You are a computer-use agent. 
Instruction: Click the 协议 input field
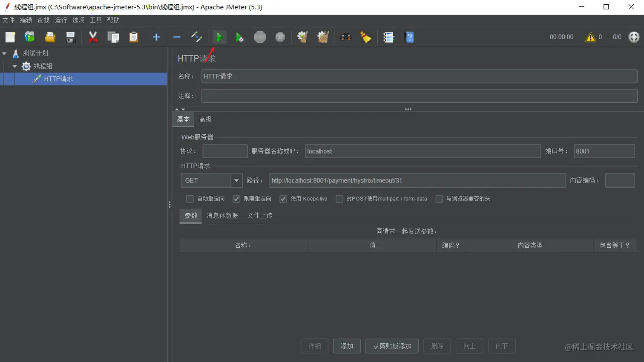[x=225, y=151]
